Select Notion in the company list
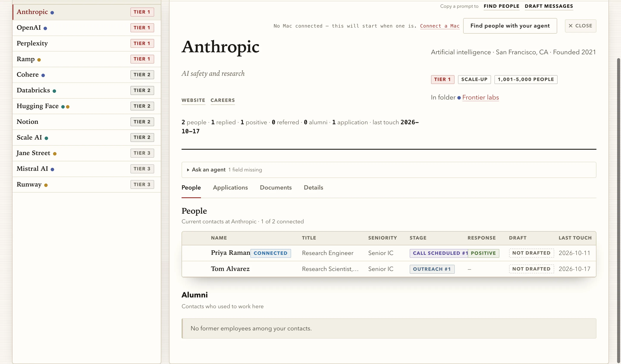The image size is (621, 364). click(x=87, y=122)
